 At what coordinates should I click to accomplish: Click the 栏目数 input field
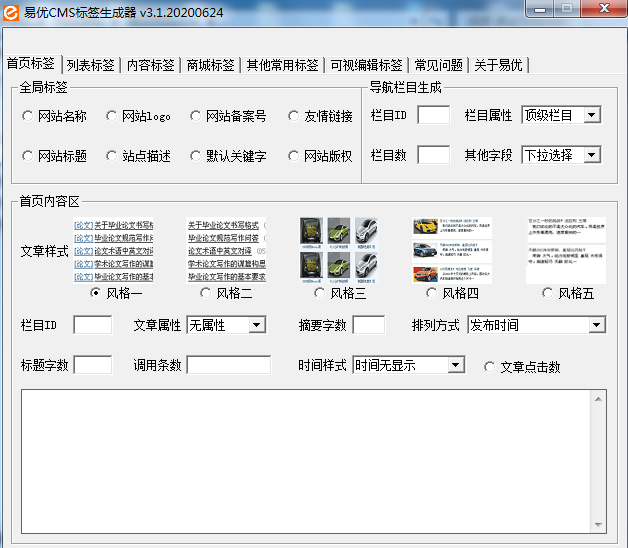point(434,155)
